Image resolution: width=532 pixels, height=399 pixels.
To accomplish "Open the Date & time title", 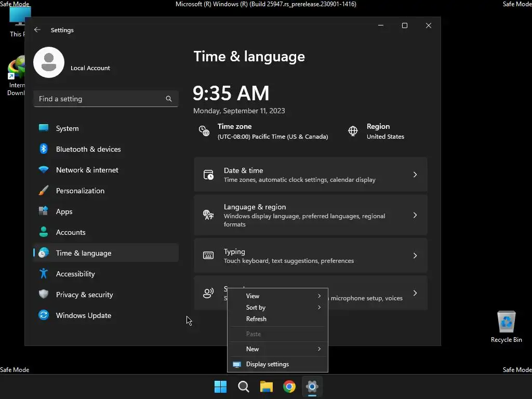I will coord(243,170).
